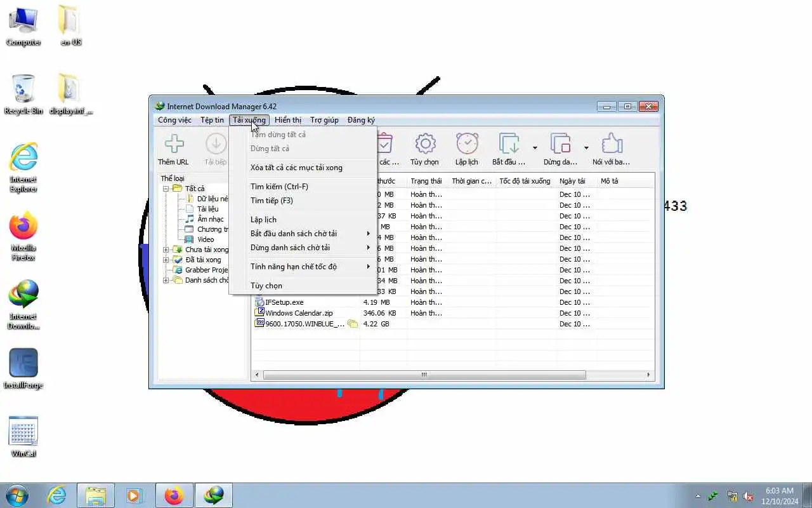Select the Recycle Bin desktop icon
The height and width of the screenshot is (508, 812).
click(23, 94)
